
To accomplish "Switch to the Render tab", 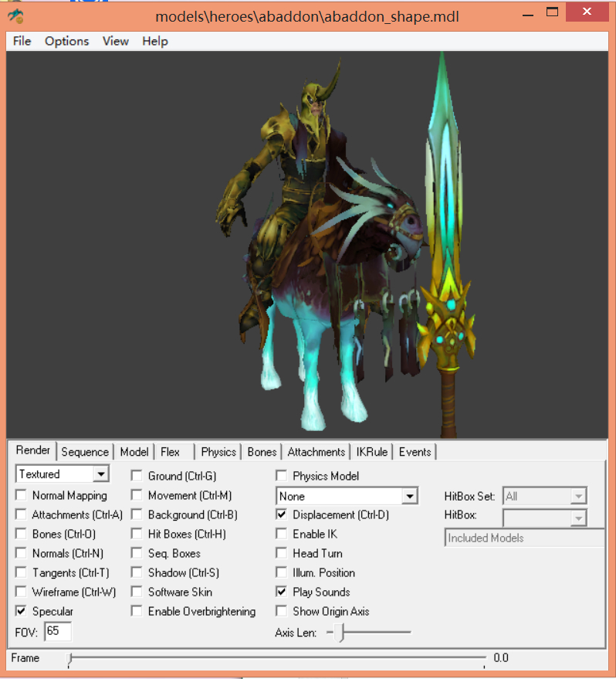I will point(33,450).
